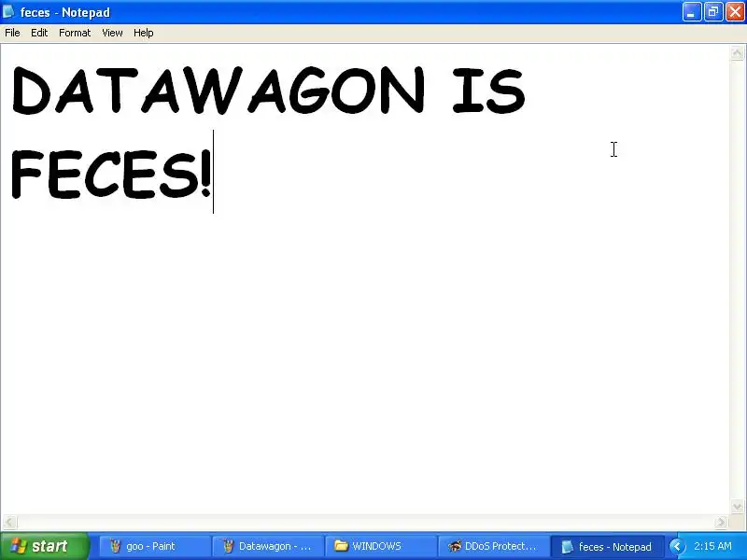747x560 pixels.
Task: Close the feces Notepad window
Action: click(735, 12)
